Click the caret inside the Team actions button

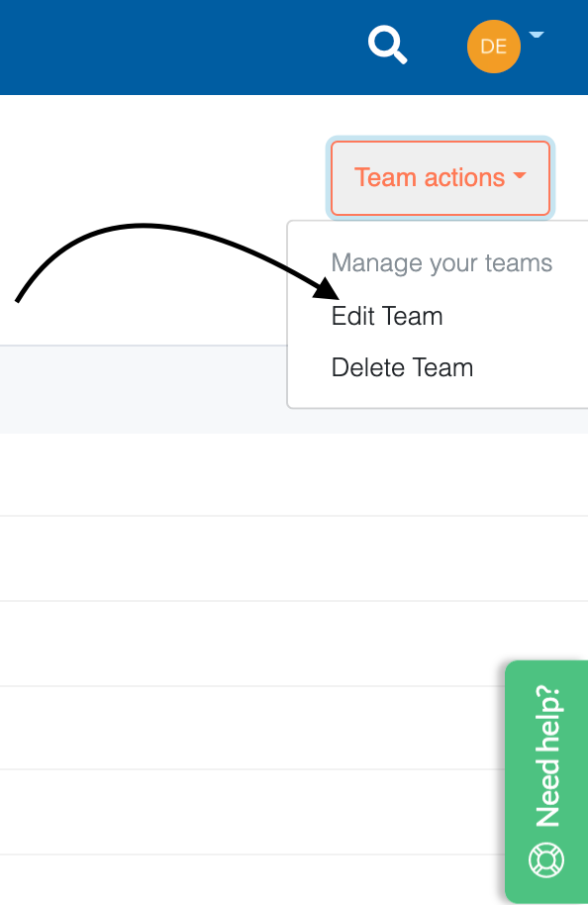[x=519, y=178]
